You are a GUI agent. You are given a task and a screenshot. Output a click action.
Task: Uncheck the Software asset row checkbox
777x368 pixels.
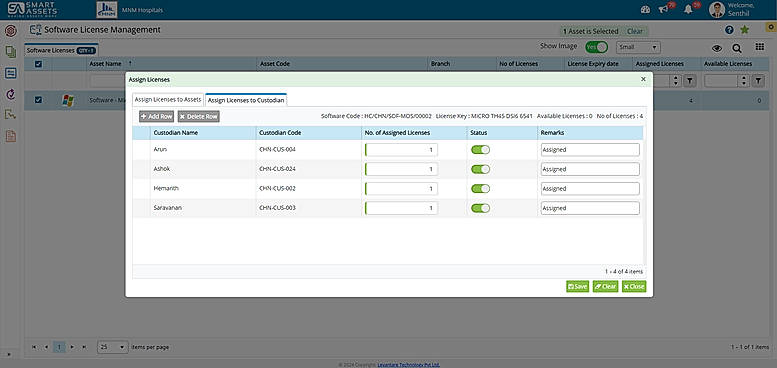(x=38, y=100)
